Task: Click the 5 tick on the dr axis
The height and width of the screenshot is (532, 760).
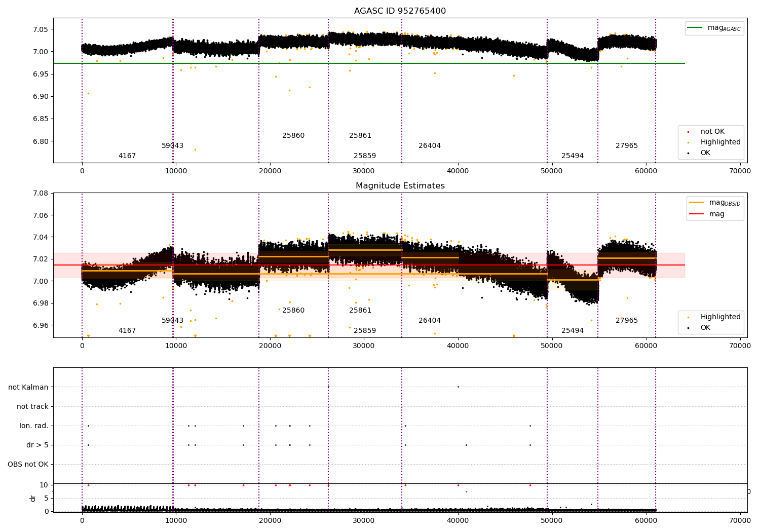Action: click(x=47, y=498)
